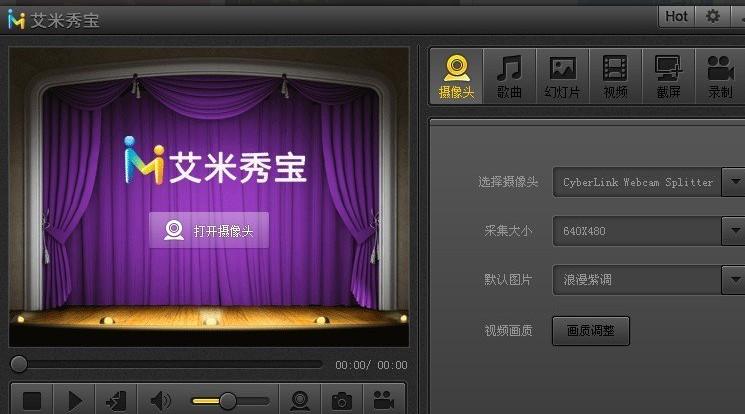Take a snapshot with camera icon
745x414 pixels.
point(342,400)
